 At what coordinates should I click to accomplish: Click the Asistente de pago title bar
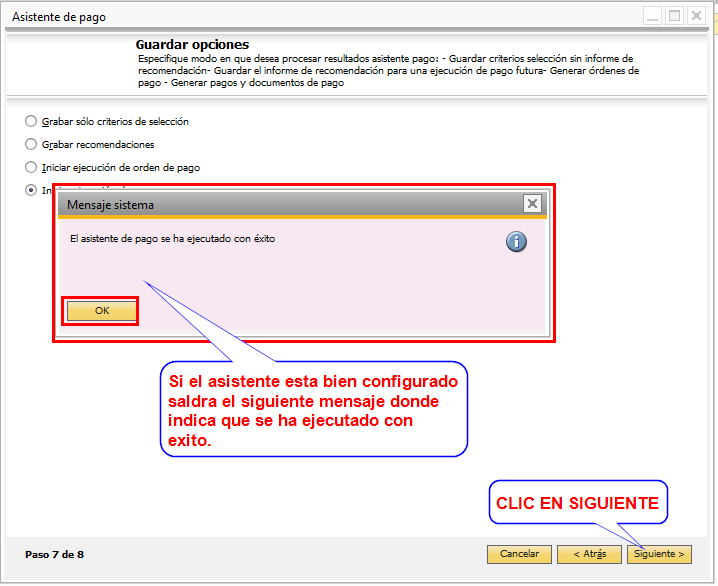click(x=300, y=16)
